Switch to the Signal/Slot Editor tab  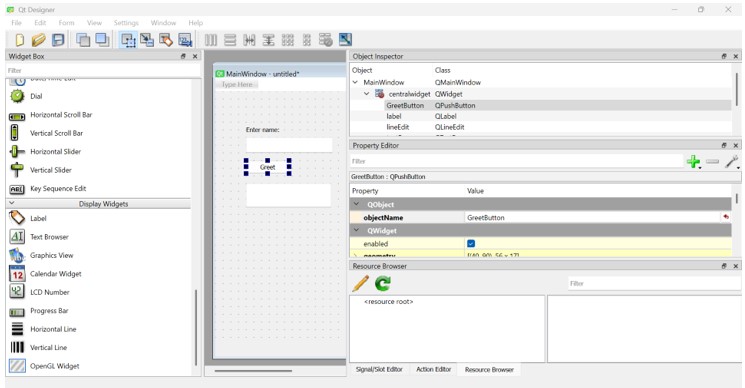[379, 369]
